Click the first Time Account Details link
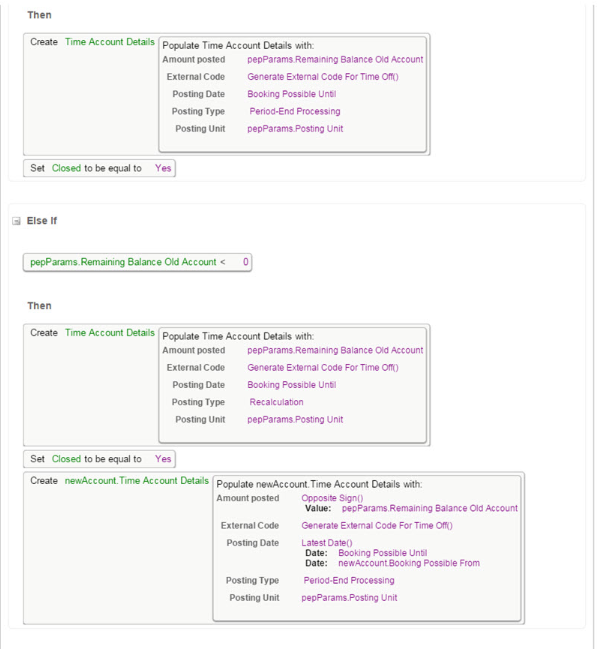Image resolution: width=597 pixels, height=652 pixels. (110, 42)
